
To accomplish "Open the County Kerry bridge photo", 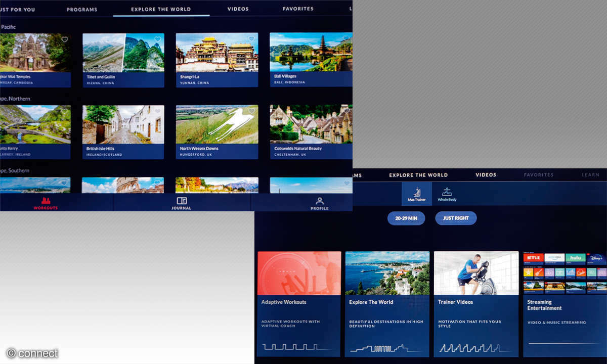I will point(35,124).
